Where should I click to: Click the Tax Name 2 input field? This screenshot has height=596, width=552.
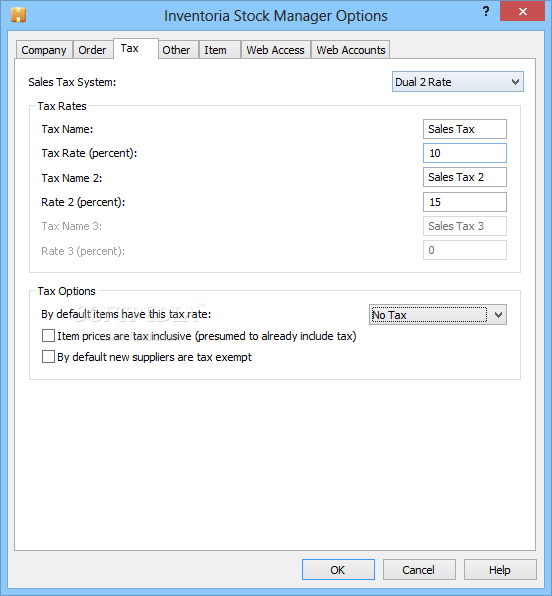pos(465,177)
